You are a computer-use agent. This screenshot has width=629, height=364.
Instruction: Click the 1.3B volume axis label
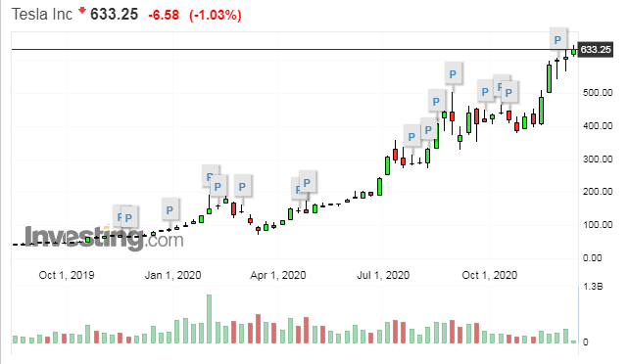pyautogui.click(x=593, y=287)
